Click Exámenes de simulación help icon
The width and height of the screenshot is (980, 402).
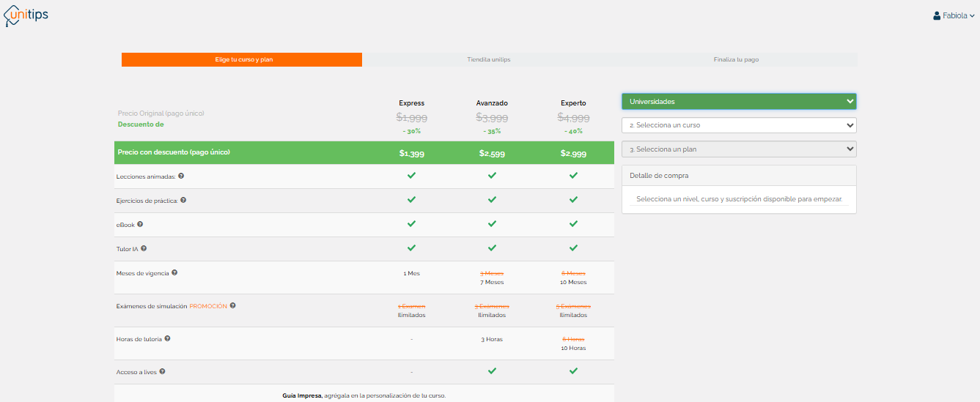click(x=232, y=305)
